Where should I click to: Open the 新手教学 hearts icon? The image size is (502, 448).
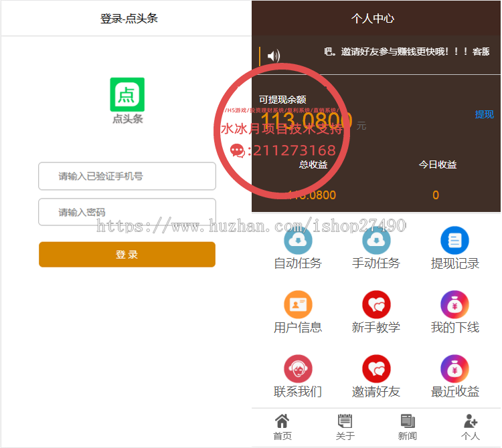[376, 304]
